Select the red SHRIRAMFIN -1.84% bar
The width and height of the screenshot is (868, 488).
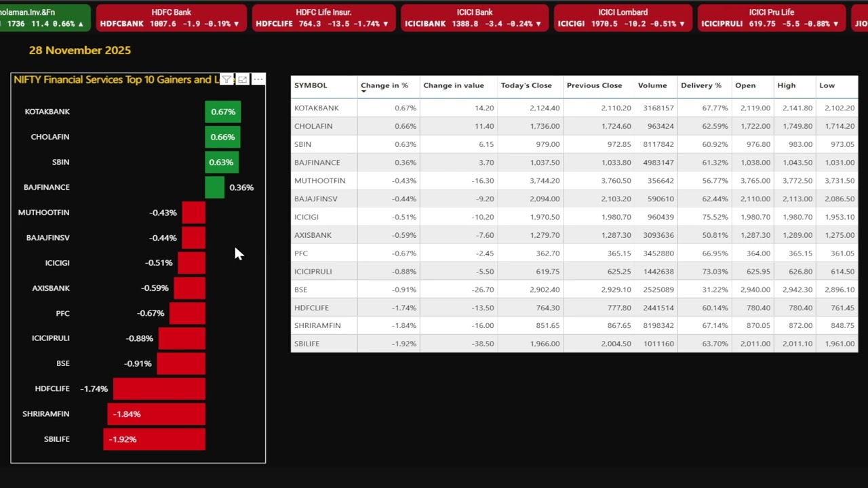(156, 414)
